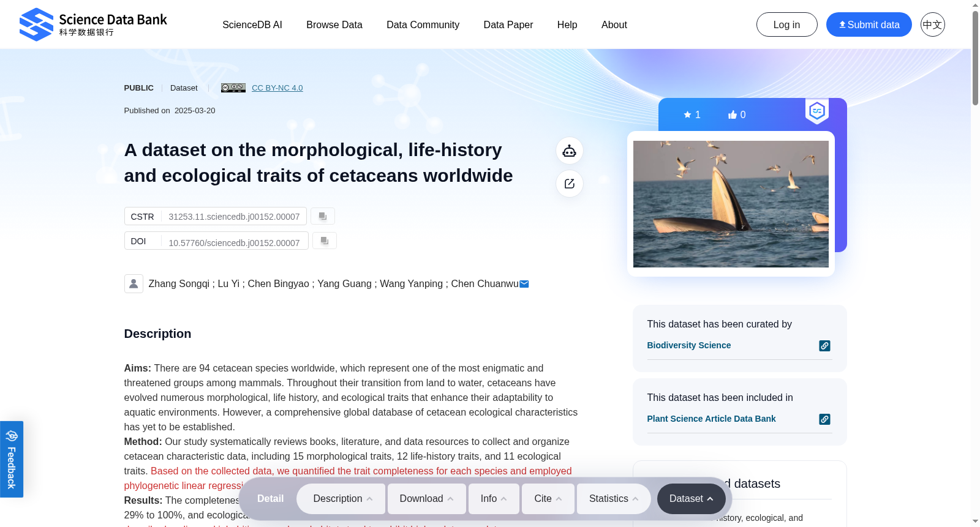Open the Feedback side tab
This screenshot has height=527, width=980.
pyautogui.click(x=12, y=459)
